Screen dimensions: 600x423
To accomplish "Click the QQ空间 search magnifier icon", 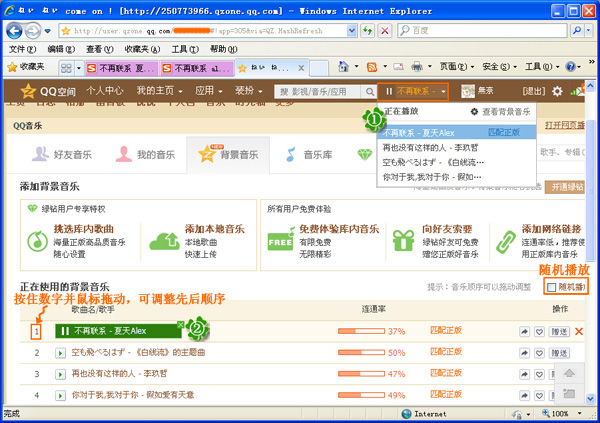I will click(x=369, y=92).
